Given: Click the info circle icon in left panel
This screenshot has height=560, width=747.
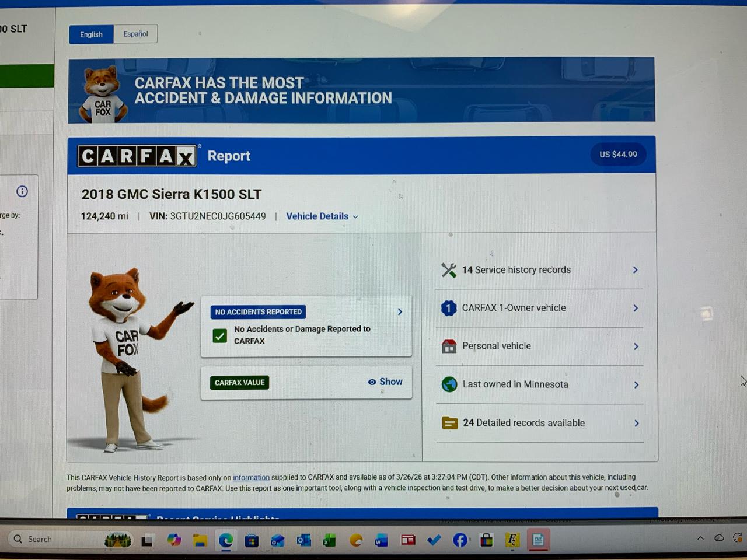Looking at the screenshot, I should pyautogui.click(x=22, y=191).
